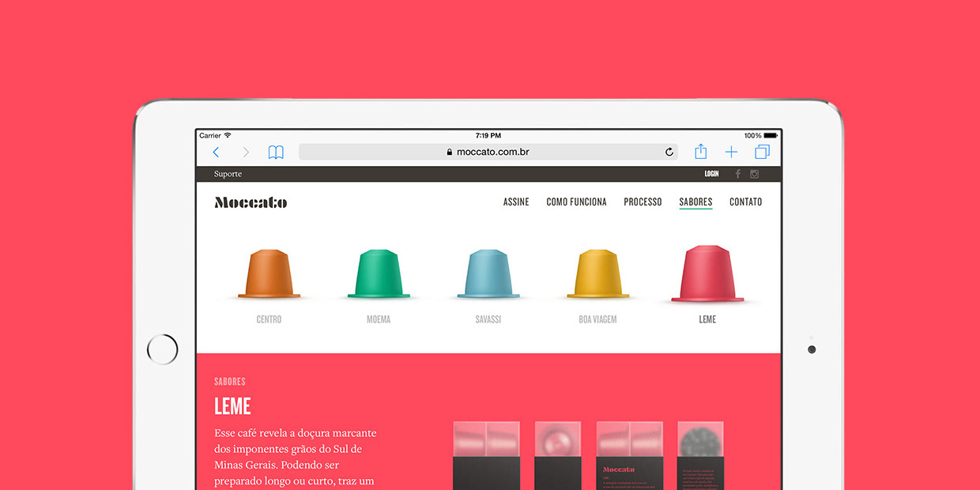Show all tabs overview icon

(x=762, y=152)
